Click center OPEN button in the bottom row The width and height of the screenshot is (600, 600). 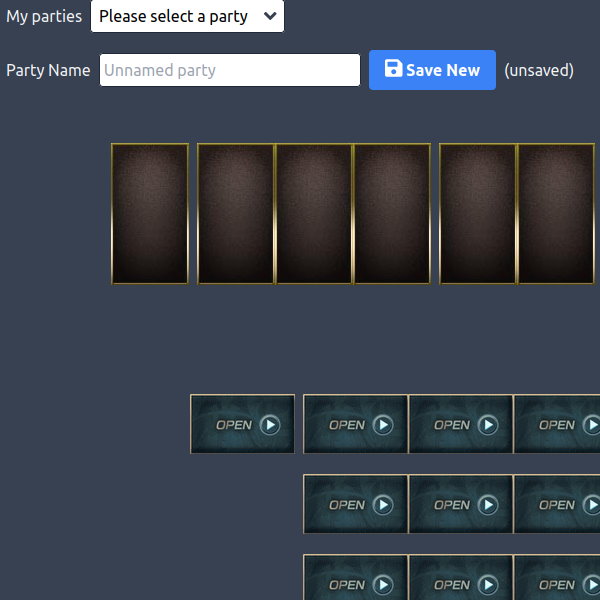click(461, 580)
